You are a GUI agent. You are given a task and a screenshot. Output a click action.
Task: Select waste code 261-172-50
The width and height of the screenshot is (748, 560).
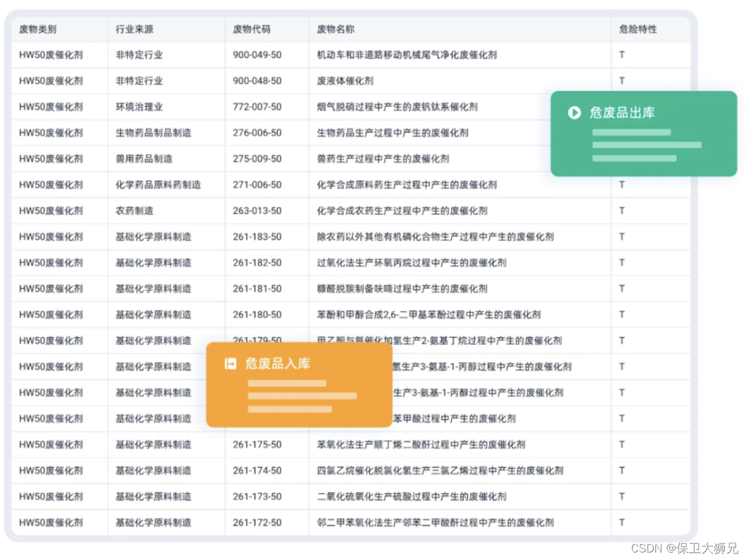257,522
